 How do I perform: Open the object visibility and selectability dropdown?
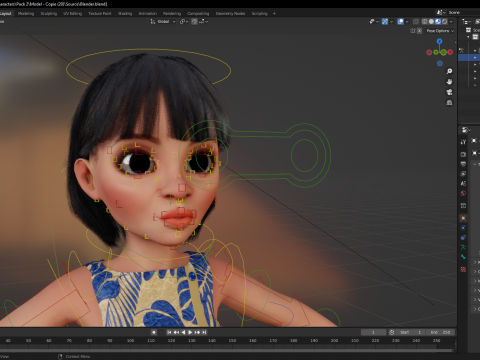(374, 22)
